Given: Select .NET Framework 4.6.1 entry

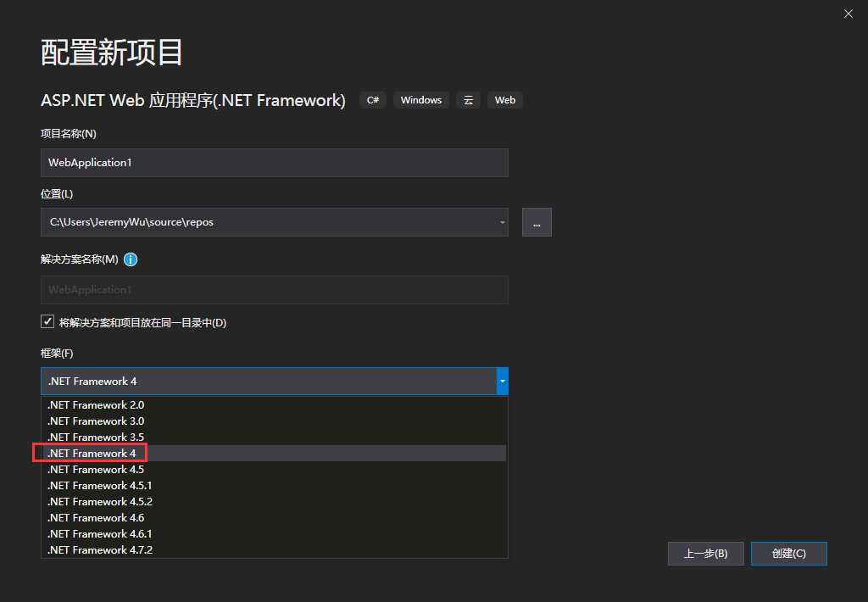Looking at the screenshot, I should point(275,533).
